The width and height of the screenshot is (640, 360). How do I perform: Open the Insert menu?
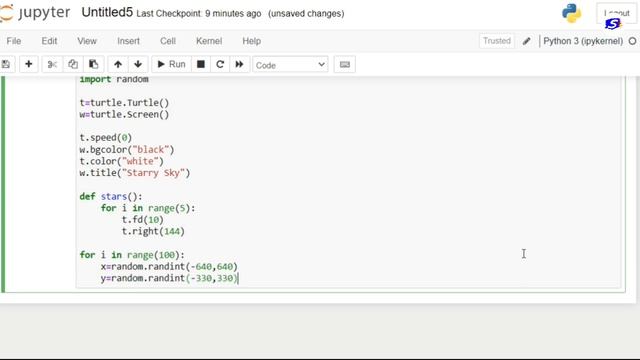pos(128,41)
